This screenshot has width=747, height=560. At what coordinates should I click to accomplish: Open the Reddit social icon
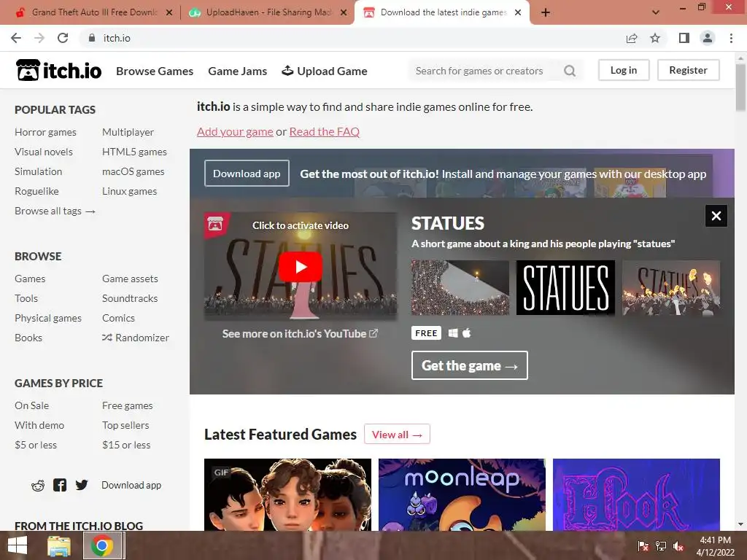coord(38,485)
